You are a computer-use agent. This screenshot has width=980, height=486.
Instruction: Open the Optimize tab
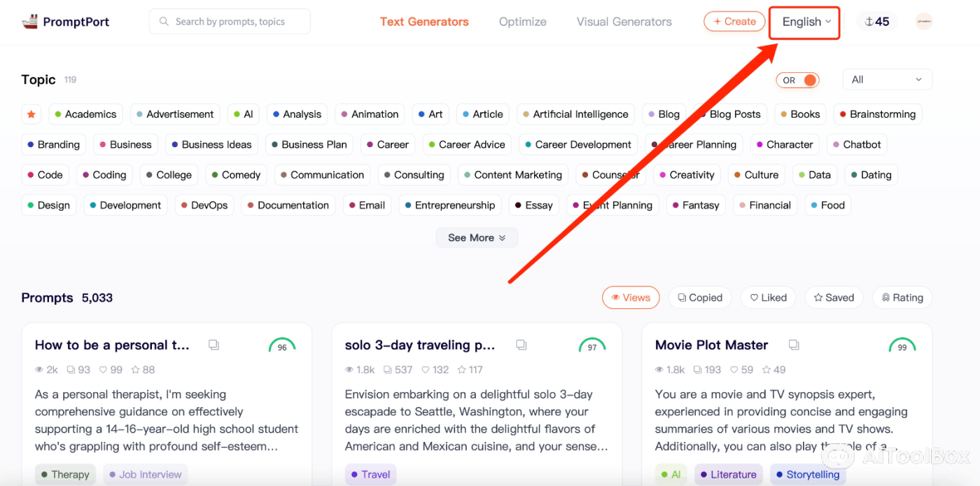tap(522, 22)
